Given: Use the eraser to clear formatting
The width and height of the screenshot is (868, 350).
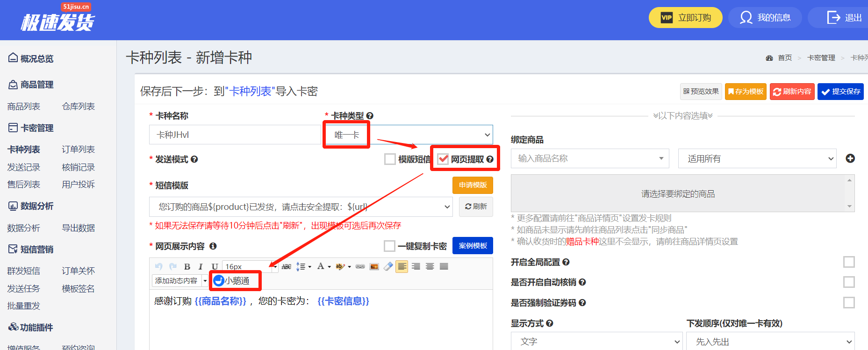Looking at the screenshot, I should (388, 266).
